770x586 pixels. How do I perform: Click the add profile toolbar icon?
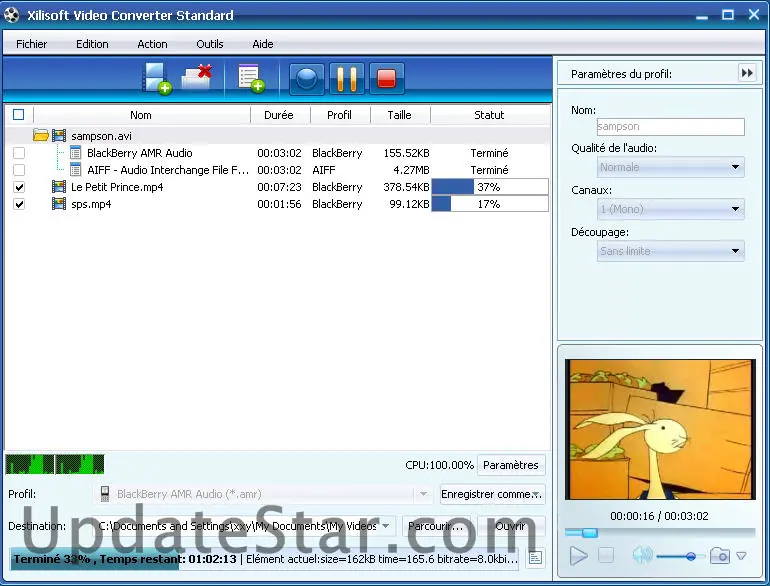coord(249,78)
